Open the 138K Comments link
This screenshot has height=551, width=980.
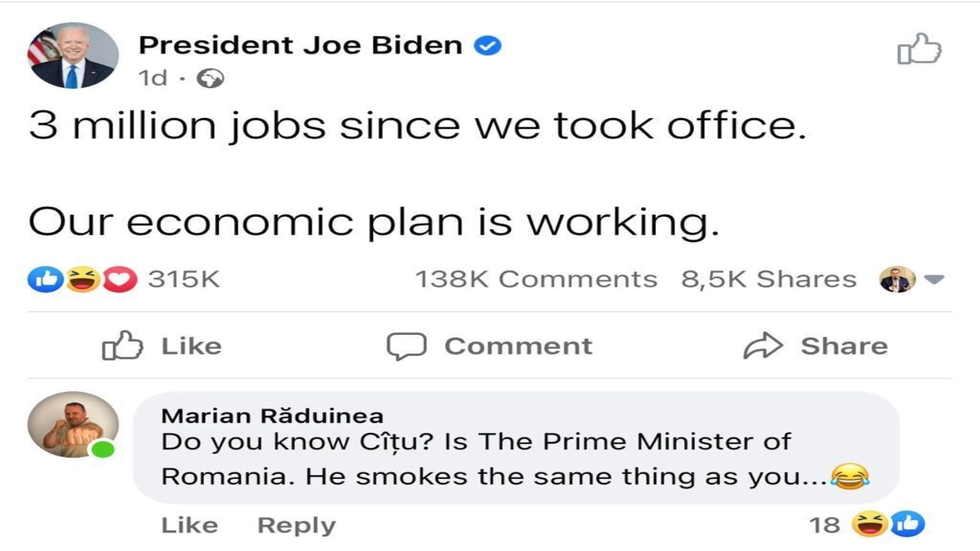pyautogui.click(x=536, y=279)
